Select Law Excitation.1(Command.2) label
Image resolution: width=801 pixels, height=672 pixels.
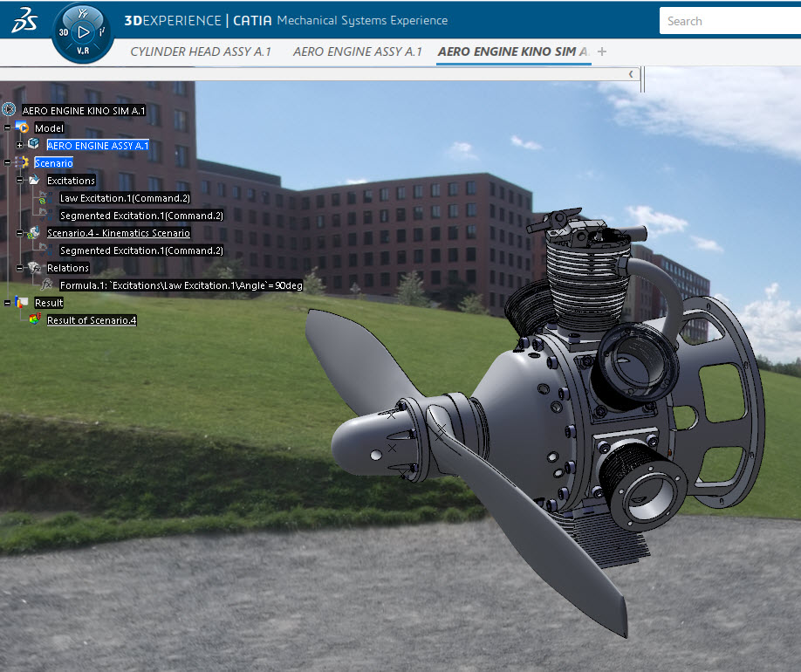pos(125,198)
